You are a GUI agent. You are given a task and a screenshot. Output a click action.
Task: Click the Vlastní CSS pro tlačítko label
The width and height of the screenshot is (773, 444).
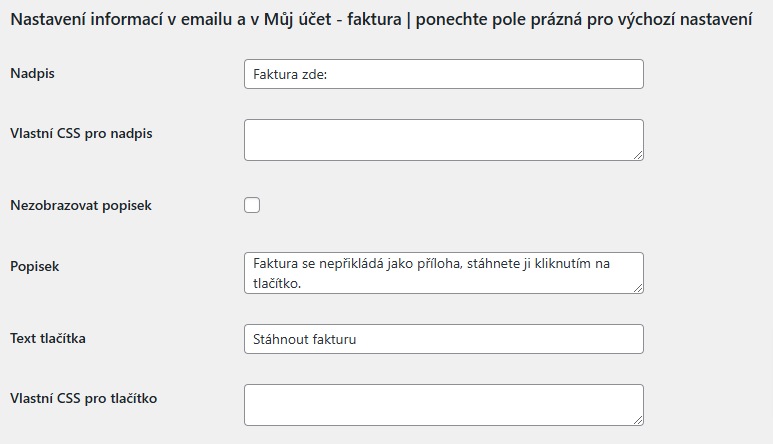point(84,399)
